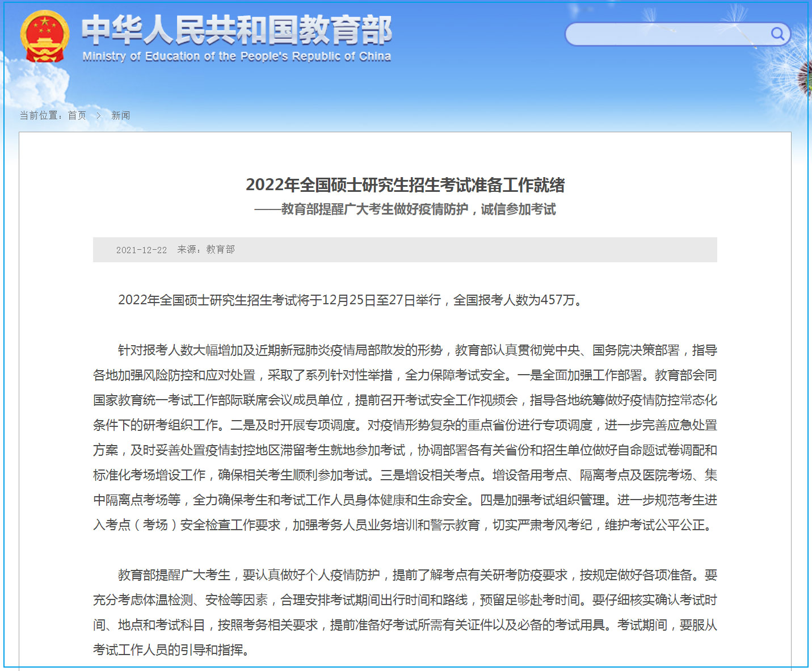Click the subtitle beginning 教育部提醒广大考生
Viewport: 812px width, 671px height.
click(405, 209)
